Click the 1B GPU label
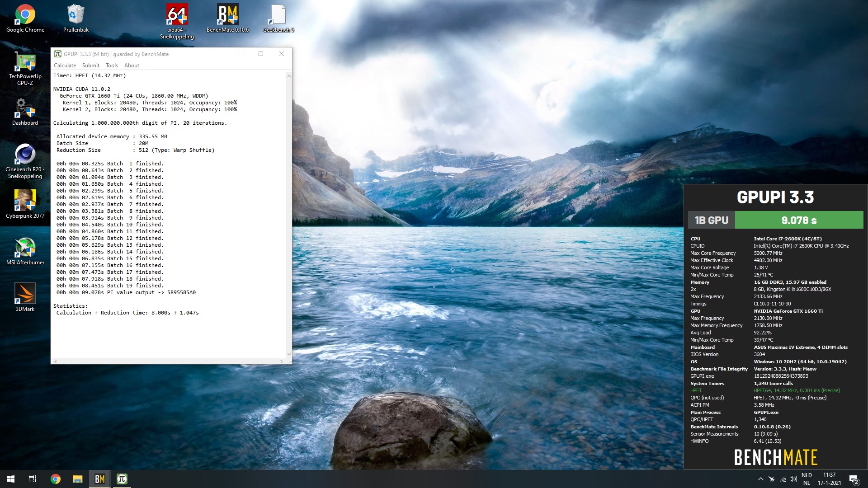The width and height of the screenshot is (868, 488). [712, 220]
